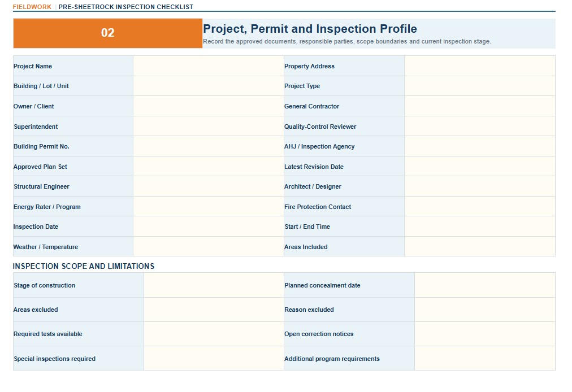
Task: Select the 'Areas Included' label
Action: pos(306,247)
